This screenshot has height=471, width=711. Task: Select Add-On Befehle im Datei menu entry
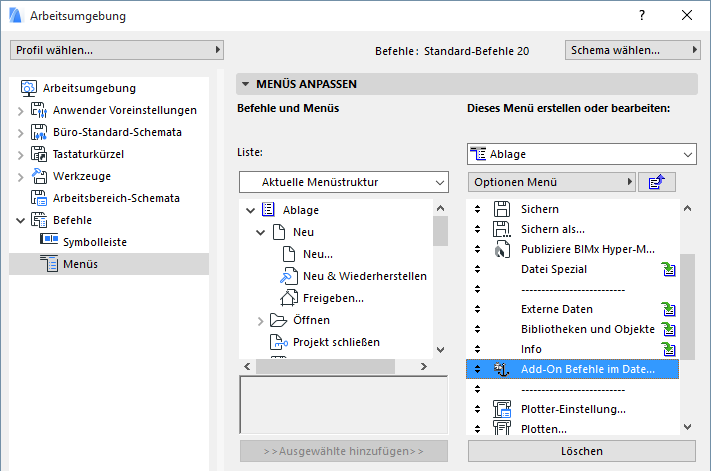coord(588,369)
